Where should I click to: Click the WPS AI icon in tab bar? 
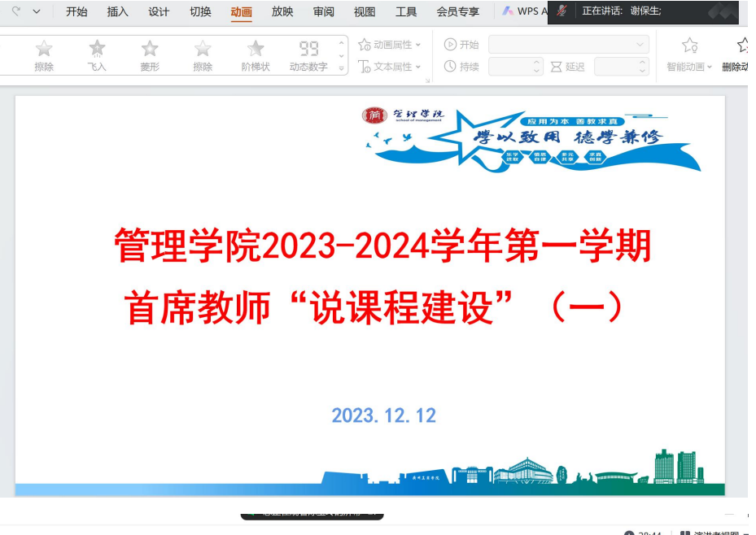click(x=508, y=11)
